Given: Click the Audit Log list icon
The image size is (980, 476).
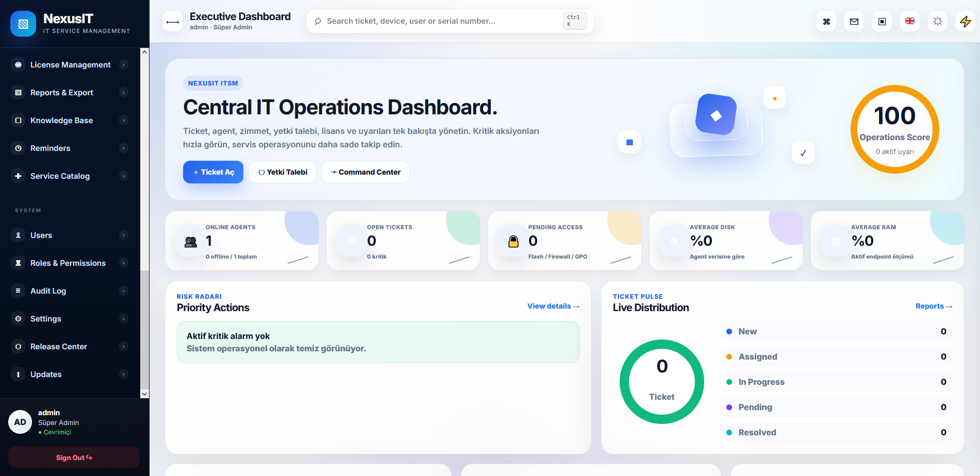Looking at the screenshot, I should (x=18, y=291).
